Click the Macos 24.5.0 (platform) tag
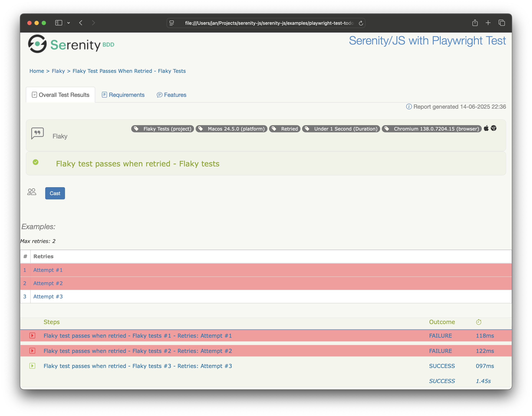Image resolution: width=532 pixels, height=416 pixels. coord(231,129)
